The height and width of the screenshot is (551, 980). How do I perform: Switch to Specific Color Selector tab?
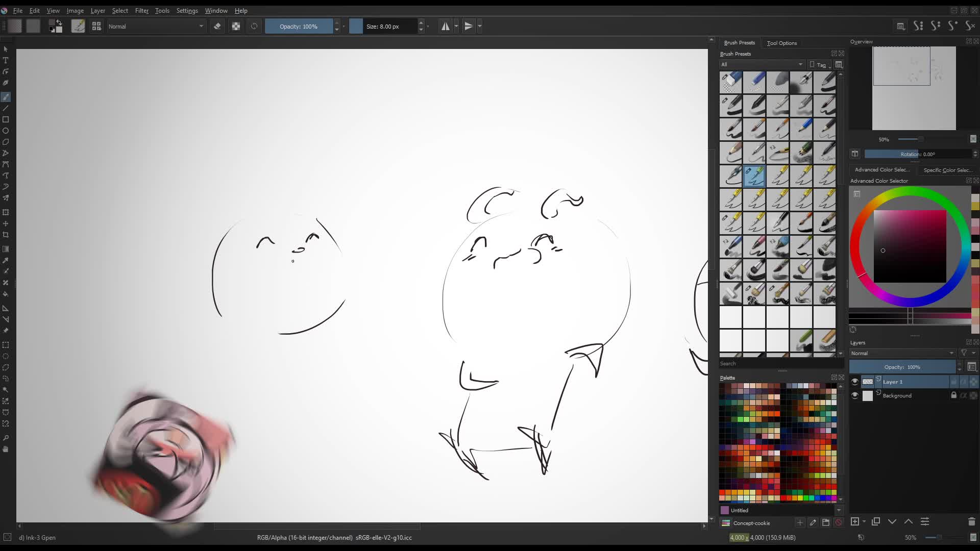pos(948,170)
